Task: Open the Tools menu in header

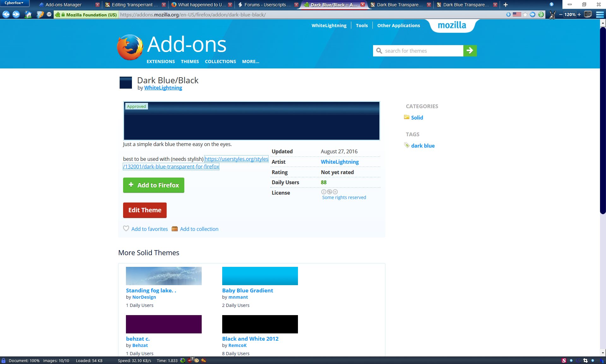Action: coord(362,26)
